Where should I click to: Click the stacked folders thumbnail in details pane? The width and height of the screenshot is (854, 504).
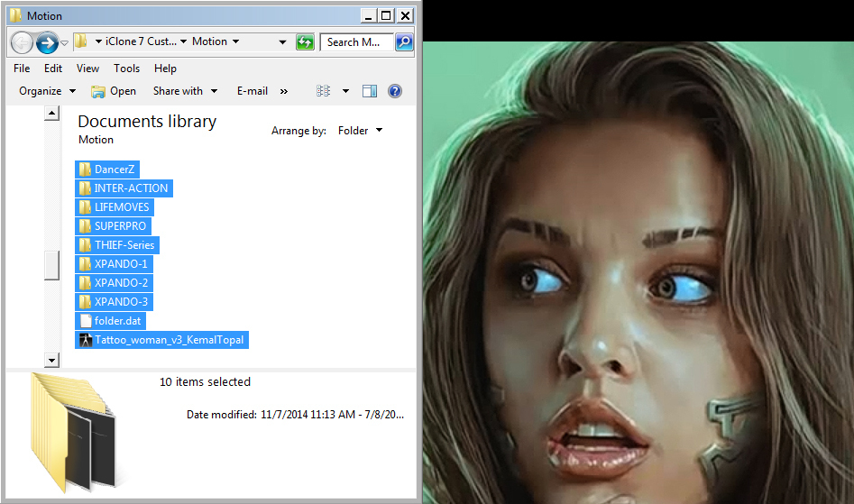click(73, 433)
